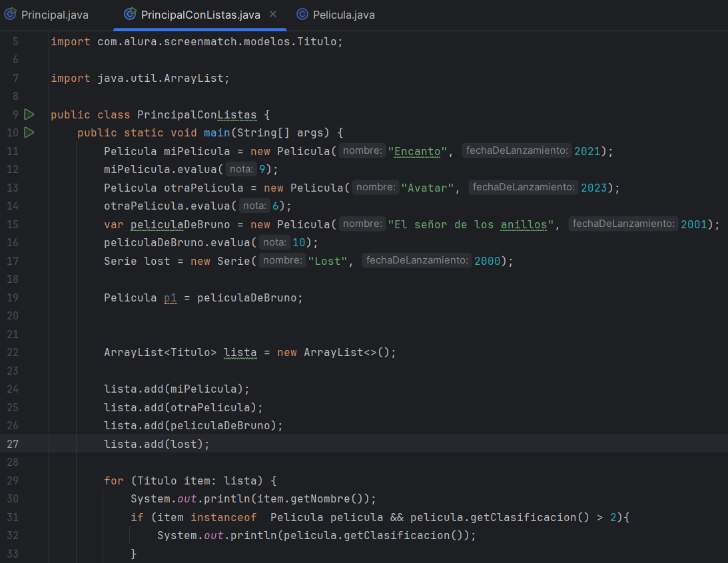728x563 pixels.
Task: Click the nombre hint on line 13
Action: [x=376, y=187]
